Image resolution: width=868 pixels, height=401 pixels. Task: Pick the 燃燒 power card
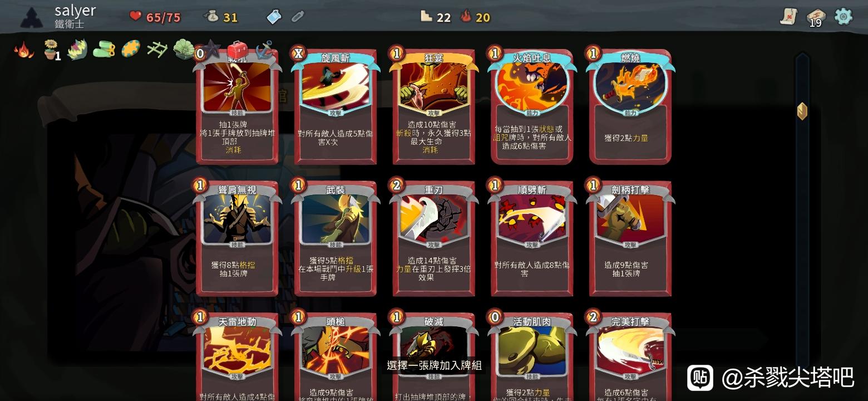tap(630, 106)
